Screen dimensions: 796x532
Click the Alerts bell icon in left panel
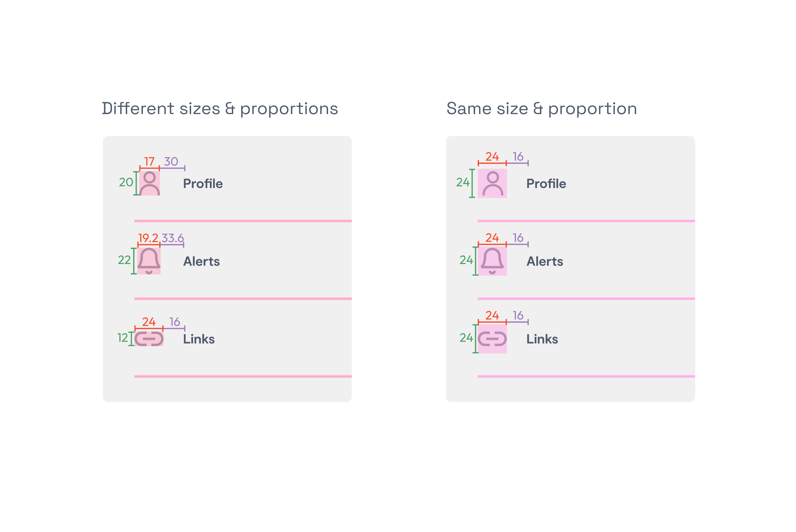point(149,261)
